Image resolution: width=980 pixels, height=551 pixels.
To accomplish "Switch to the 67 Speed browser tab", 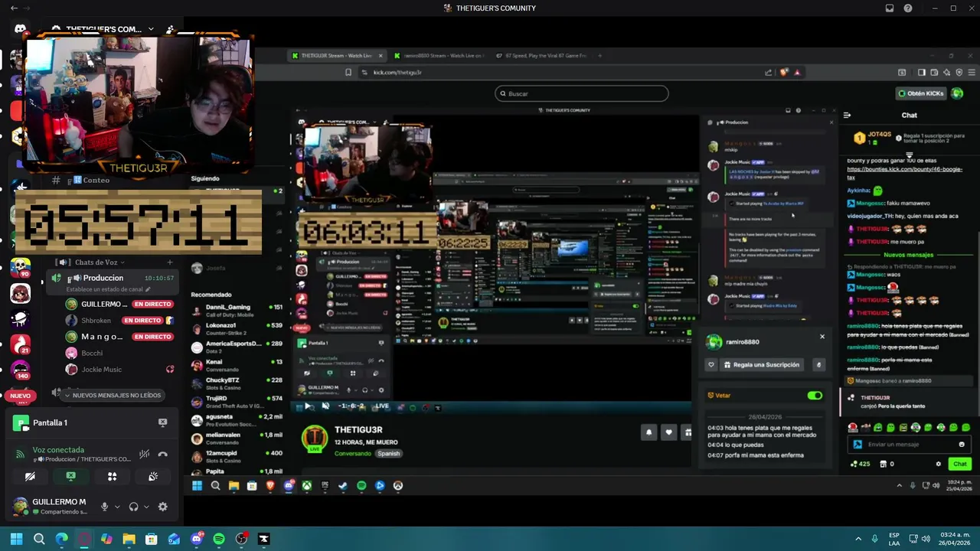I will coord(541,56).
